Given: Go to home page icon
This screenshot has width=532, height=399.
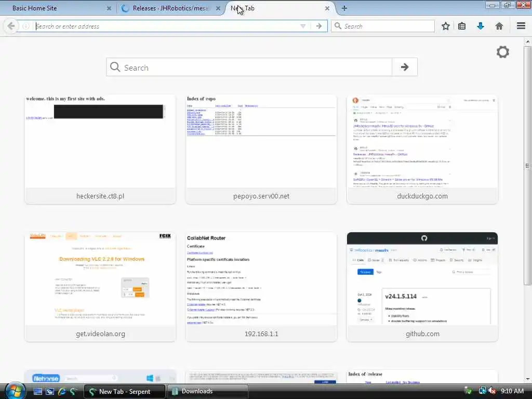Looking at the screenshot, I should pyautogui.click(x=499, y=26).
